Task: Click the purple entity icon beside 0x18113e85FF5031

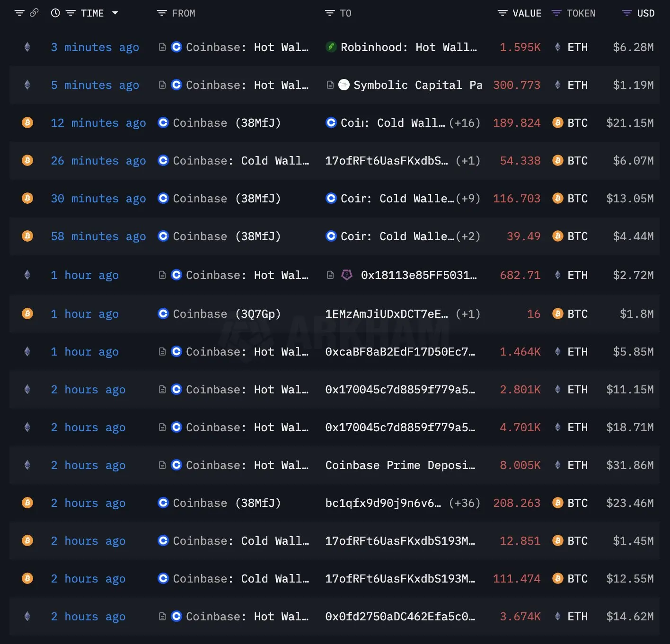Action: coord(347,275)
